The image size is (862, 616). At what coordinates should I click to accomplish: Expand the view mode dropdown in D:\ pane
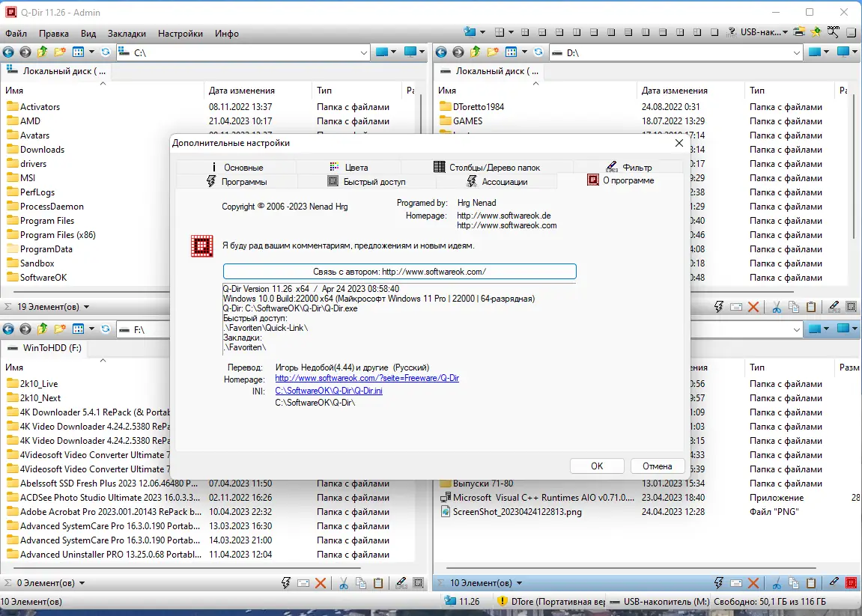coord(524,52)
